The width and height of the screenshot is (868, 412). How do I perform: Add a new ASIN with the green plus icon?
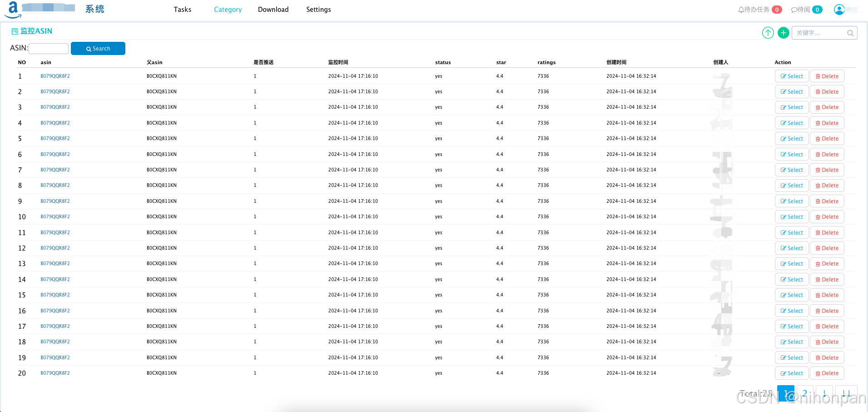tap(783, 32)
